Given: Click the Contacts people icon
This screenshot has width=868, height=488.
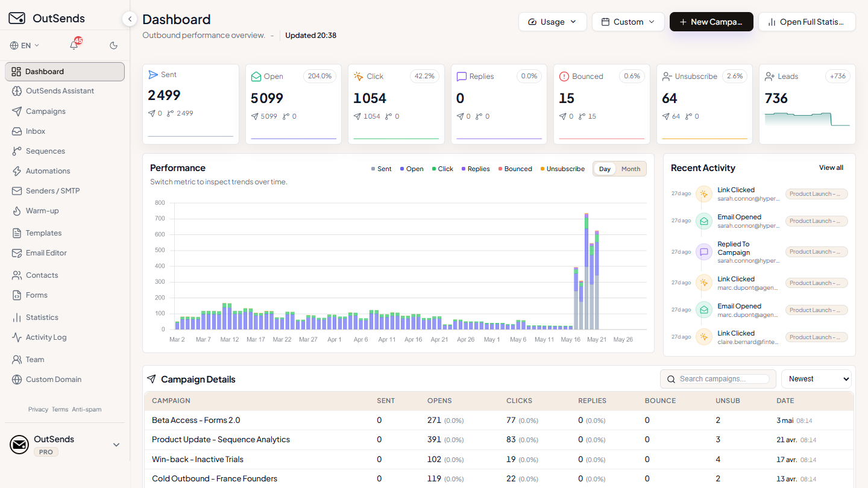Looking at the screenshot, I should [x=17, y=275].
